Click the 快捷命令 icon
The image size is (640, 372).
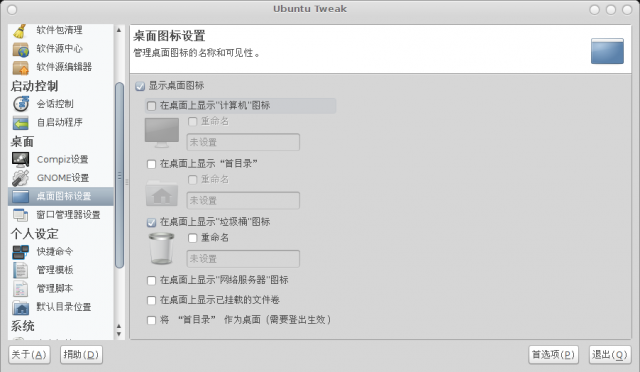click(20, 252)
